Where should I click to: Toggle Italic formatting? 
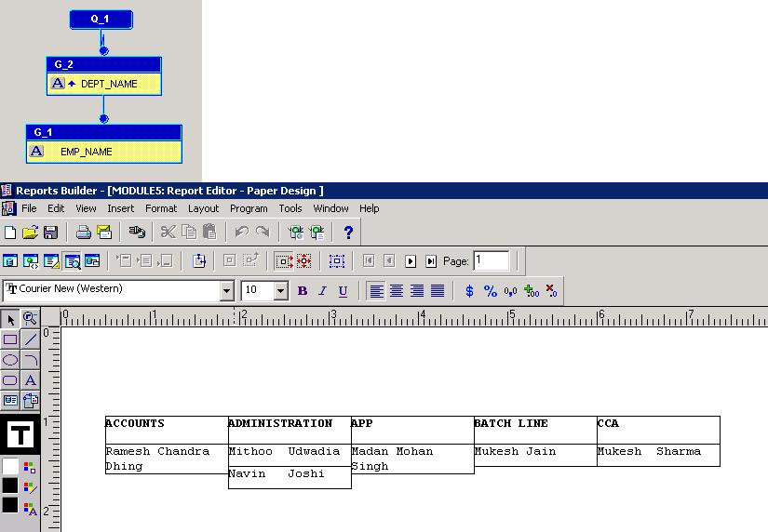322,291
